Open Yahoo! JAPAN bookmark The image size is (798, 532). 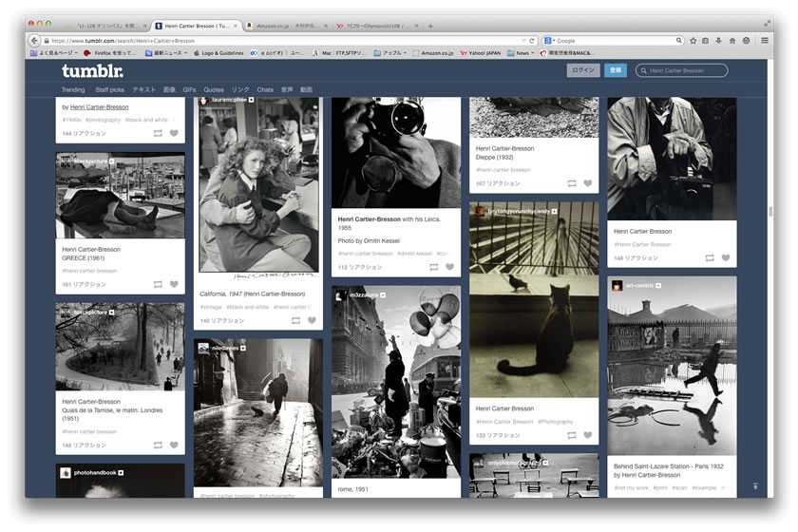(481, 53)
